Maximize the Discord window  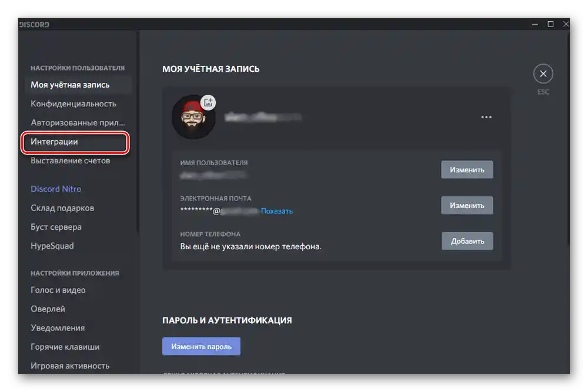click(x=550, y=24)
